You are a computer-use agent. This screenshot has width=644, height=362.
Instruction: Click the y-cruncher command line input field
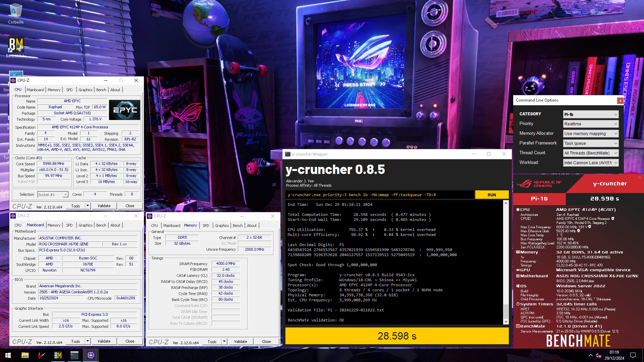(x=380, y=195)
